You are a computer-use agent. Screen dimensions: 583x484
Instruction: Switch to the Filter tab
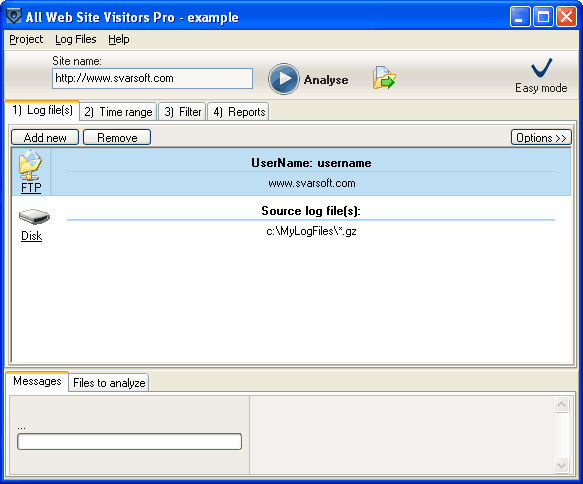182,112
